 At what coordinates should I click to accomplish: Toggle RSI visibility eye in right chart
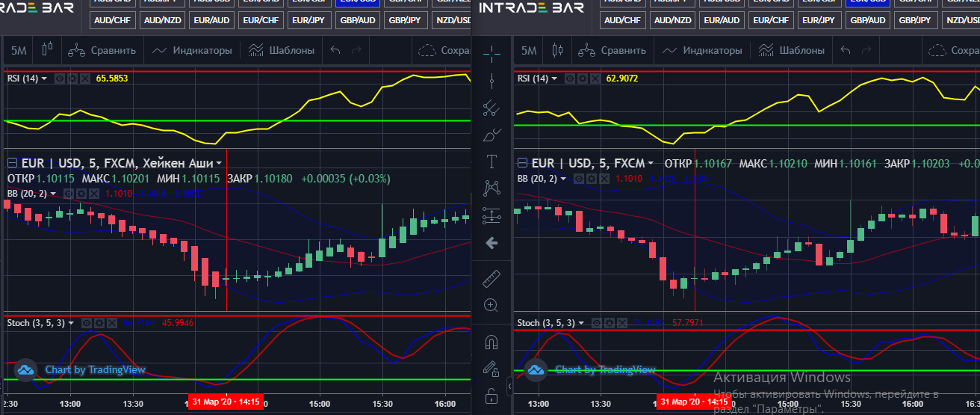(x=570, y=79)
